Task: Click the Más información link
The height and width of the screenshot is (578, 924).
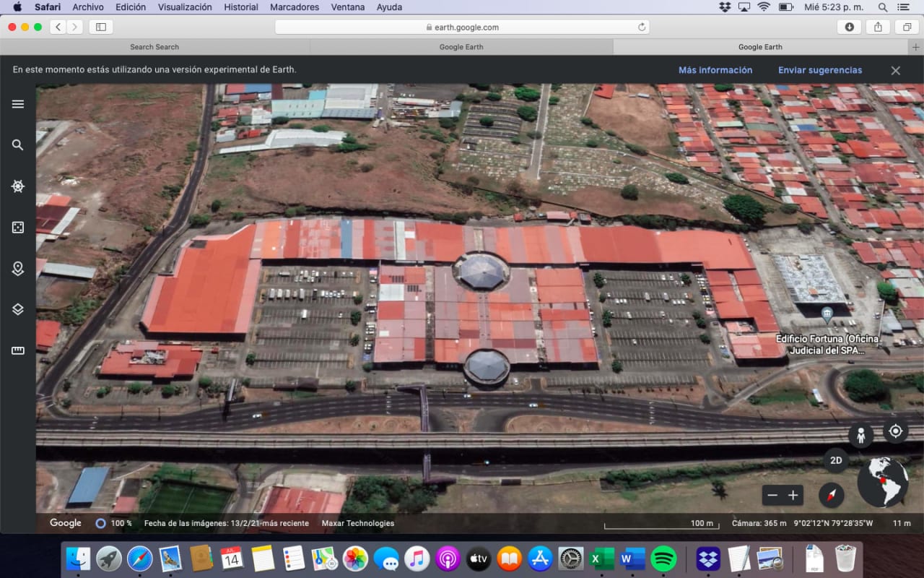Action: click(x=715, y=70)
